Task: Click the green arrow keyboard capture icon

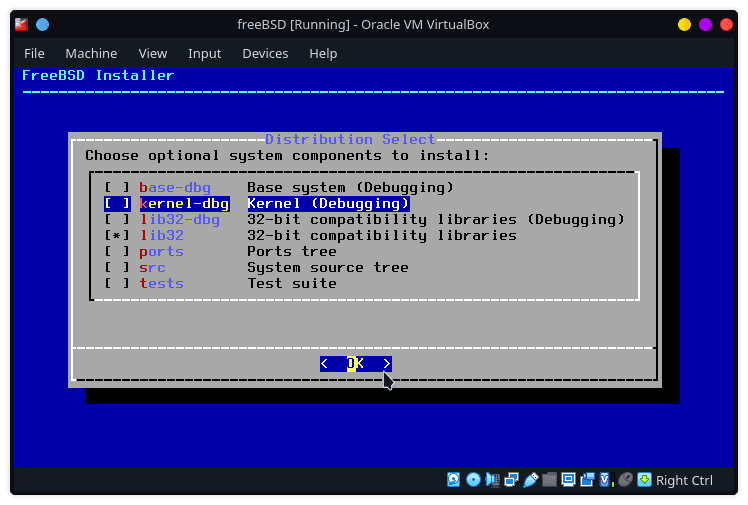Action: 644,480
